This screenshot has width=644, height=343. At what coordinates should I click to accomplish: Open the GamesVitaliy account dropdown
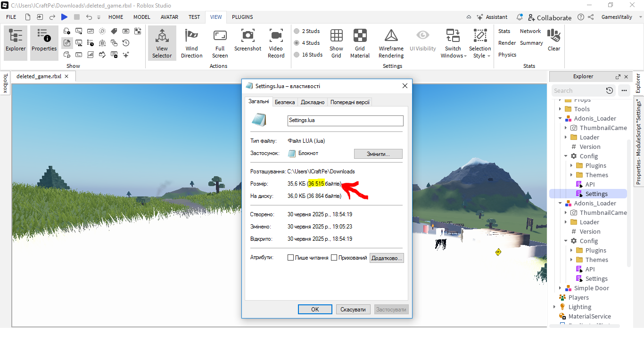pos(620,17)
